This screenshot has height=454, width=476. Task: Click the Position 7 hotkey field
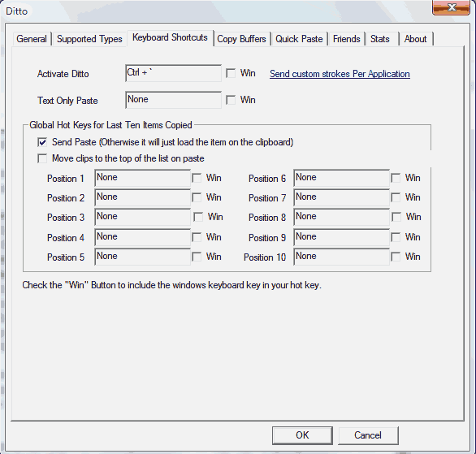pos(341,197)
